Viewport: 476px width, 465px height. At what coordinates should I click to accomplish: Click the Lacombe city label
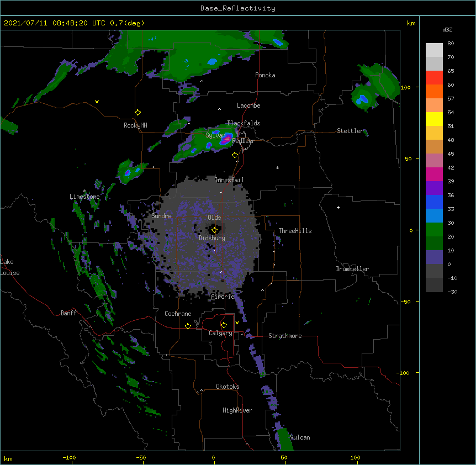click(248, 105)
